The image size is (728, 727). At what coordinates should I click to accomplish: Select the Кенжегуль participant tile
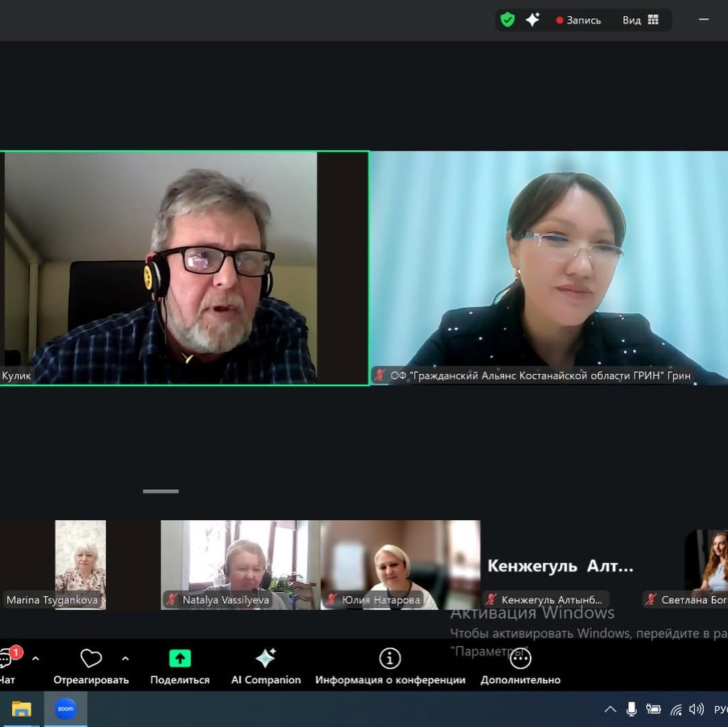(559, 566)
